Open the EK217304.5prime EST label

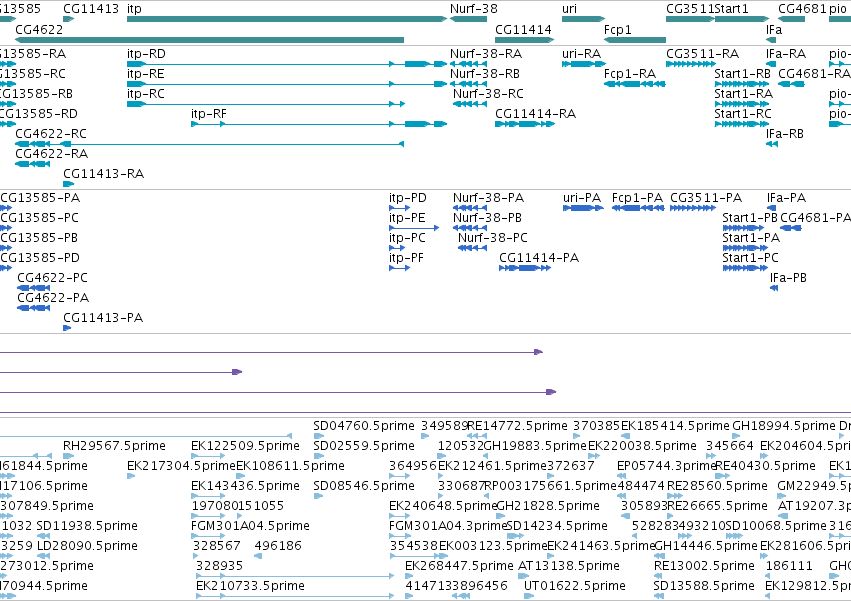click(181, 466)
